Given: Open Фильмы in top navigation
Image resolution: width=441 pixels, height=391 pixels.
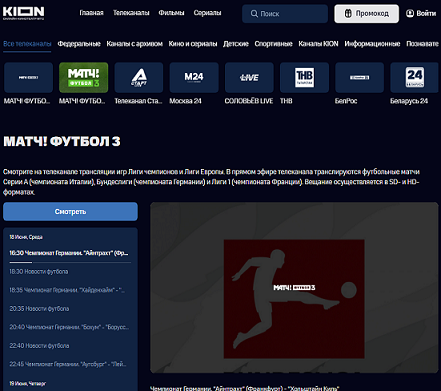Looking at the screenshot, I should tap(171, 13).
